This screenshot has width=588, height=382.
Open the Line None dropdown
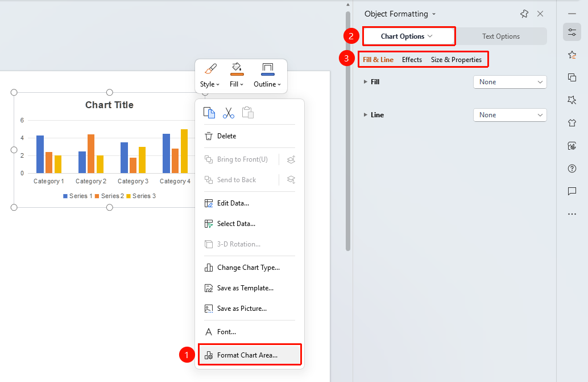[x=510, y=115]
